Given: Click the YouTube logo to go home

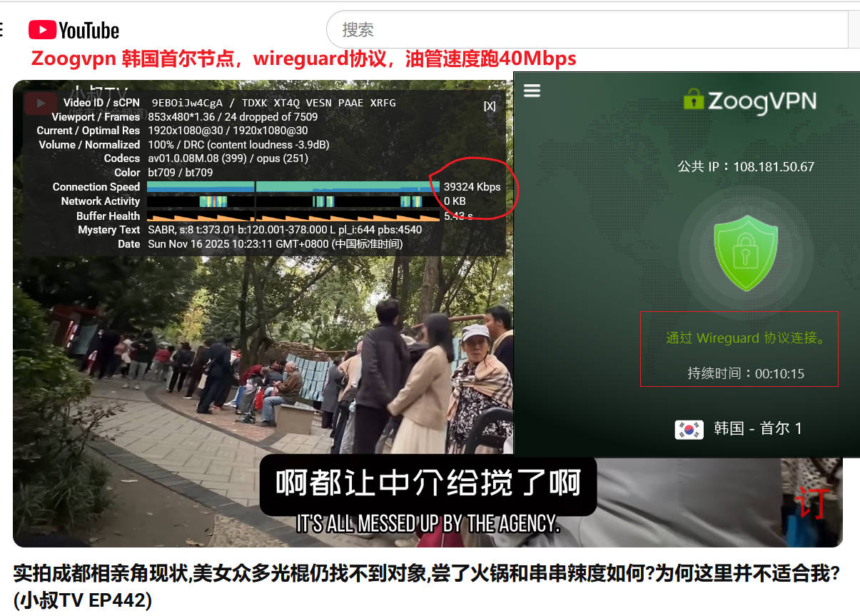Looking at the screenshot, I should tap(74, 30).
